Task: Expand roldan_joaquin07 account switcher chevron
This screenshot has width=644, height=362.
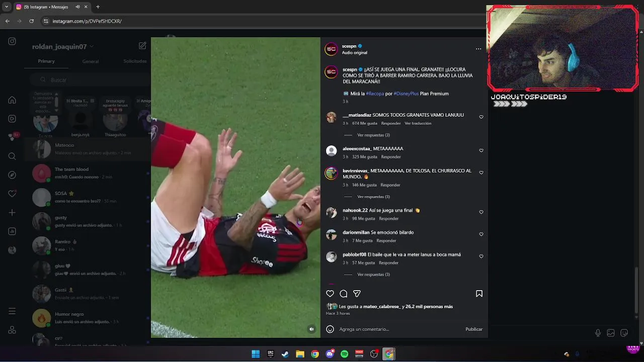Action: pyautogui.click(x=92, y=47)
